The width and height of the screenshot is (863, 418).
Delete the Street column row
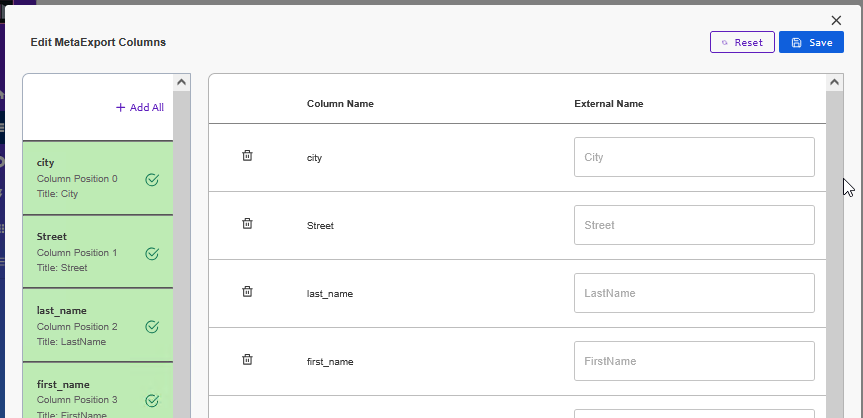click(x=247, y=224)
